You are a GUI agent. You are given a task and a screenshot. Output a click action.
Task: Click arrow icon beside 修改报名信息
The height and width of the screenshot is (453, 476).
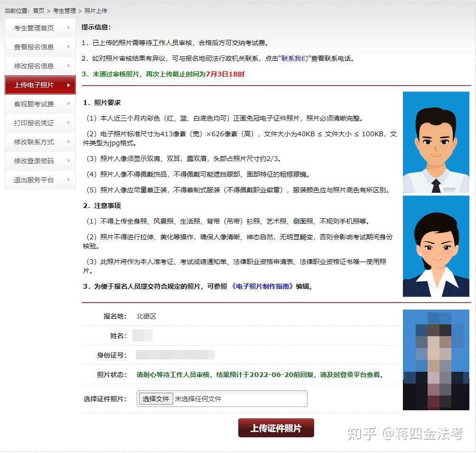point(69,66)
